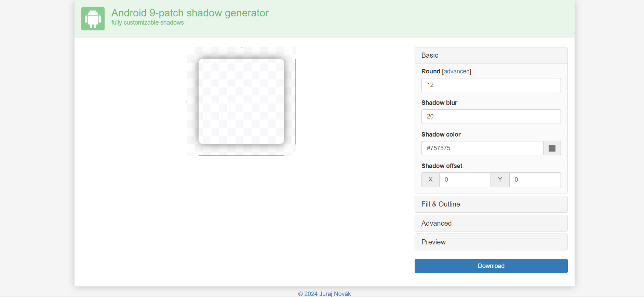Click the Shadow color hex field
The width and height of the screenshot is (644, 297).
tap(482, 148)
